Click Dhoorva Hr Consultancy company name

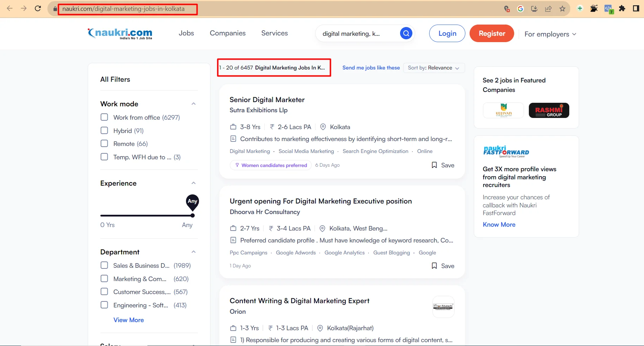click(265, 212)
